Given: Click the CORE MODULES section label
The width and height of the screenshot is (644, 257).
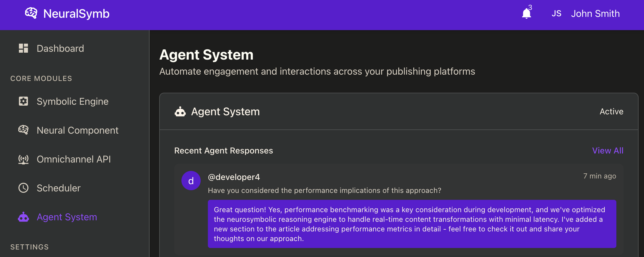Looking at the screenshot, I should tap(41, 79).
